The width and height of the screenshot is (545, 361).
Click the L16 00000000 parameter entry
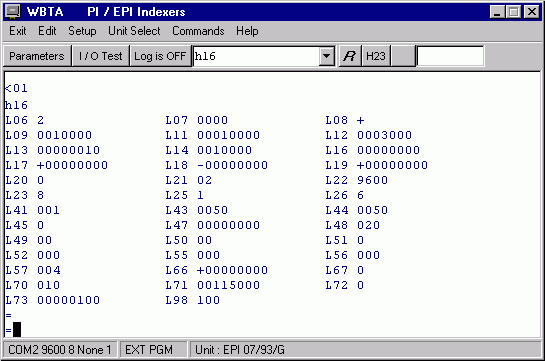coord(373,150)
